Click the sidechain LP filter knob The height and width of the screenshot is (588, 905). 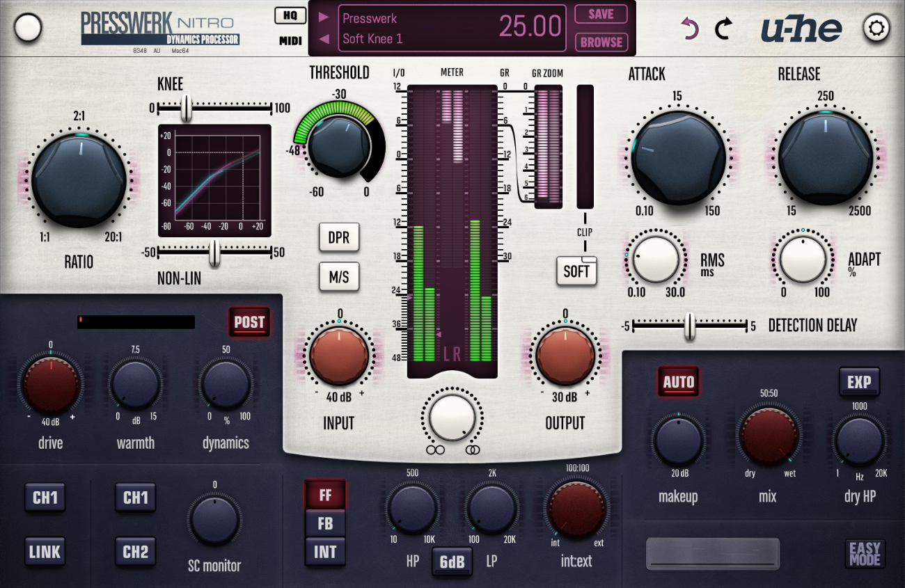[491, 509]
